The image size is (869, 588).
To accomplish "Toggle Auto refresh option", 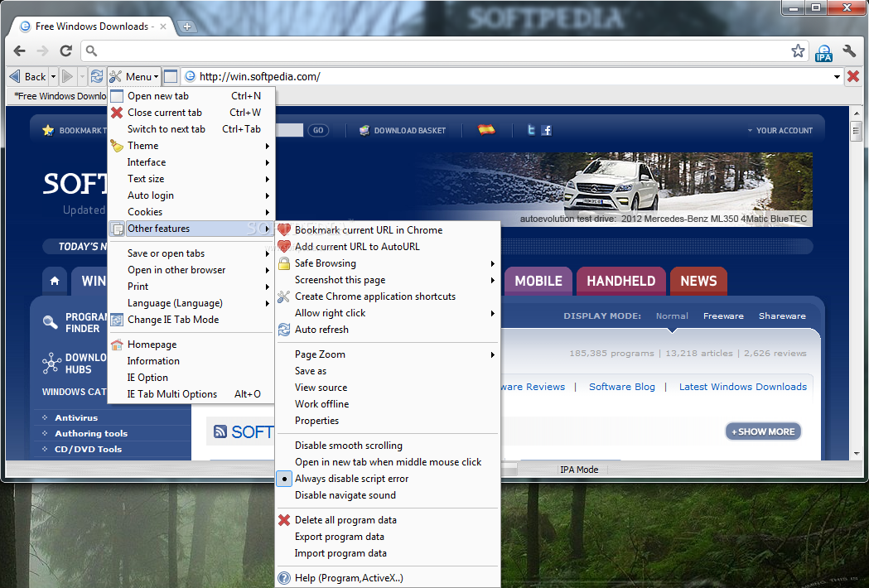I will click(x=388, y=330).
